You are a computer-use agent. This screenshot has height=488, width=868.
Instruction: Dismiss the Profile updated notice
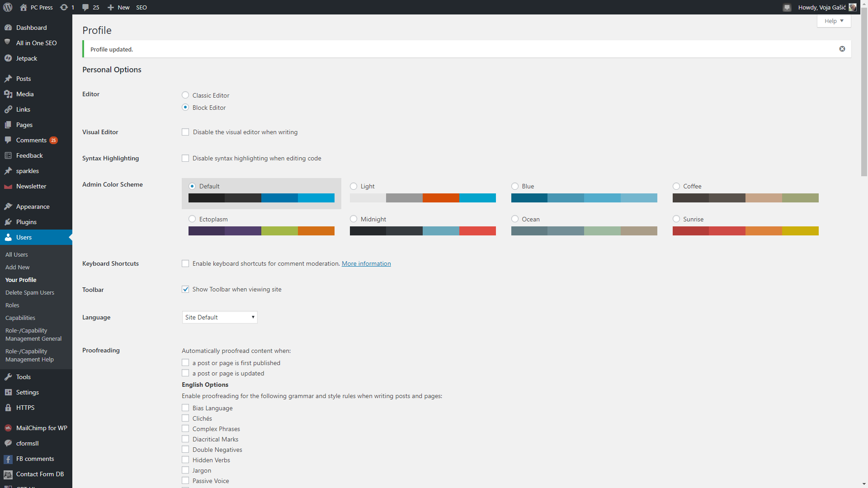(x=842, y=49)
